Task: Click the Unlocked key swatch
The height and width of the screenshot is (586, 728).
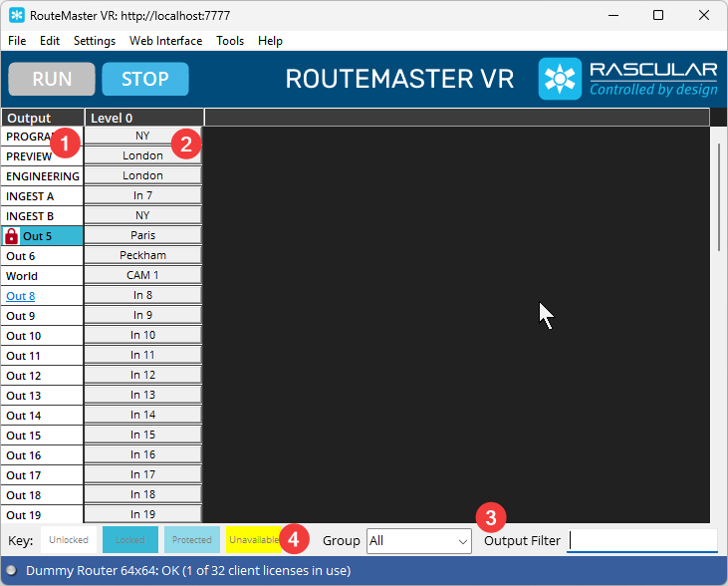Action: coord(69,539)
